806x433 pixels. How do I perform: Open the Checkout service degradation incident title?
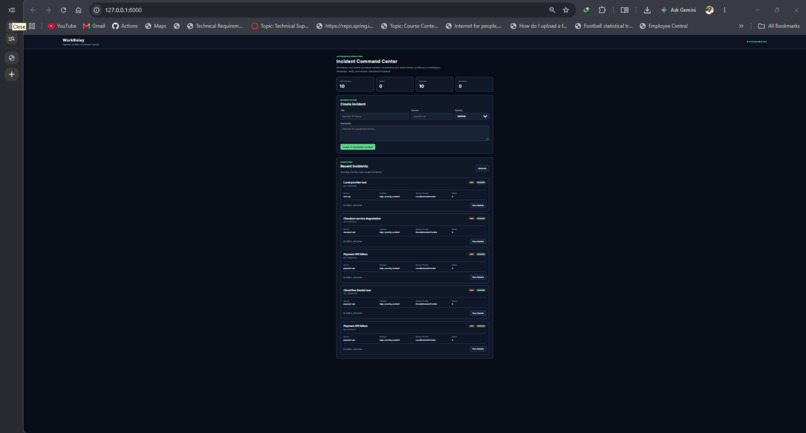coord(362,218)
